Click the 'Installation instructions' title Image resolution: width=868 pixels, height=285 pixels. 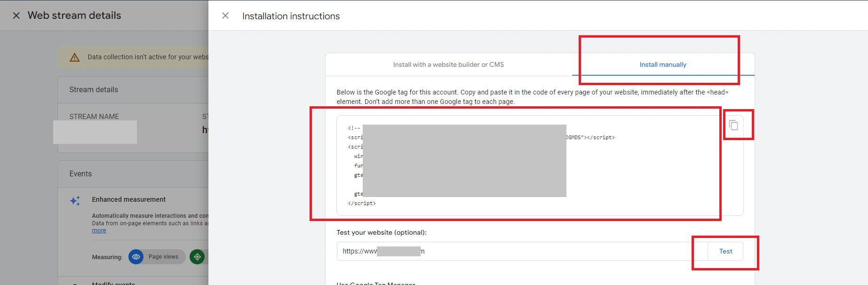[291, 16]
